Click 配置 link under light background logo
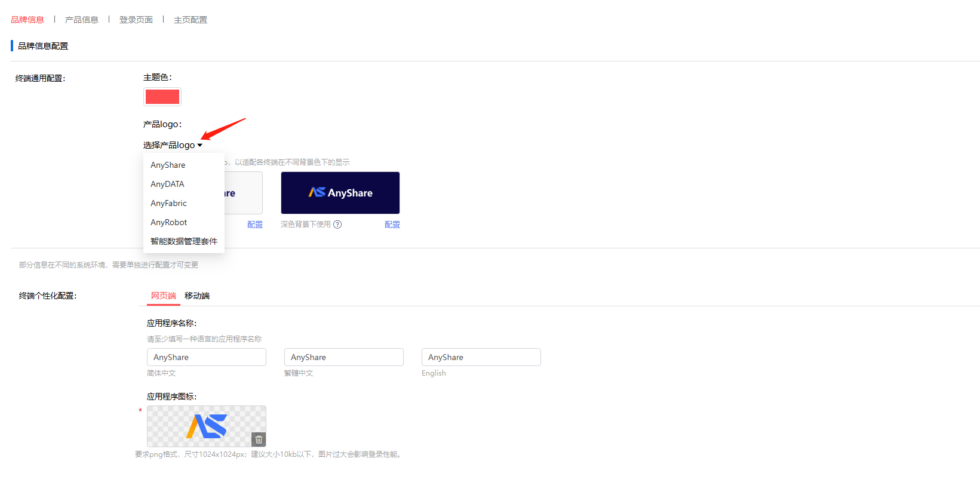The height and width of the screenshot is (501, 980). [255, 225]
